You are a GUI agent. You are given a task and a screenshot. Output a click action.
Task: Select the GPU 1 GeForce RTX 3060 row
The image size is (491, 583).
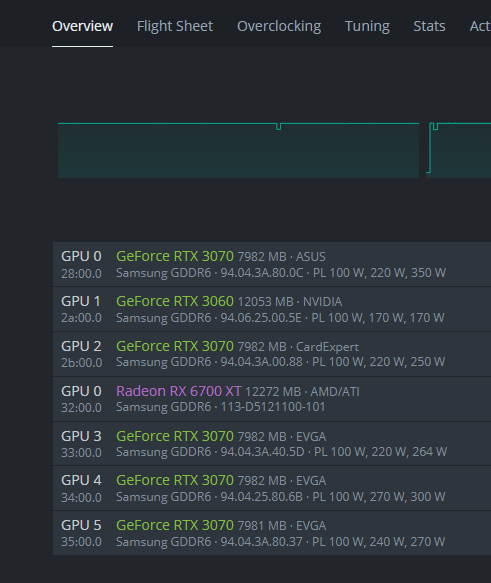click(272, 309)
